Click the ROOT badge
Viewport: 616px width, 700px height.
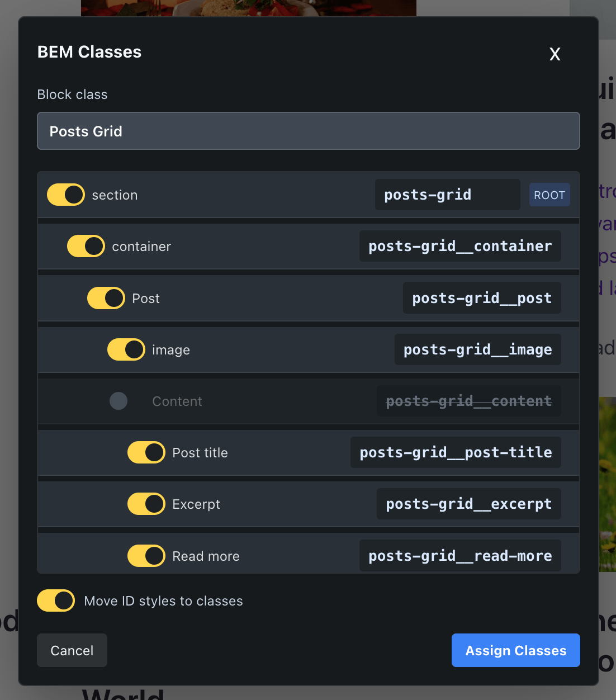click(x=549, y=195)
